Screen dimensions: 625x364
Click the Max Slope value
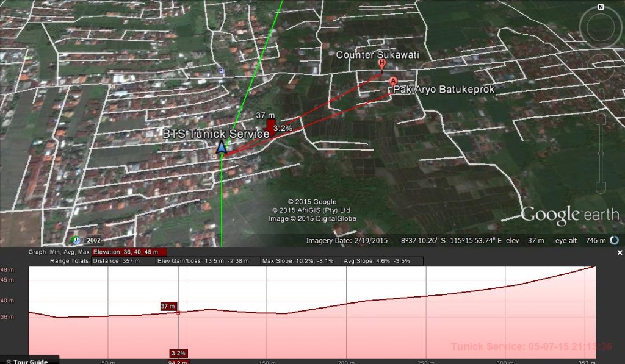[301, 261]
